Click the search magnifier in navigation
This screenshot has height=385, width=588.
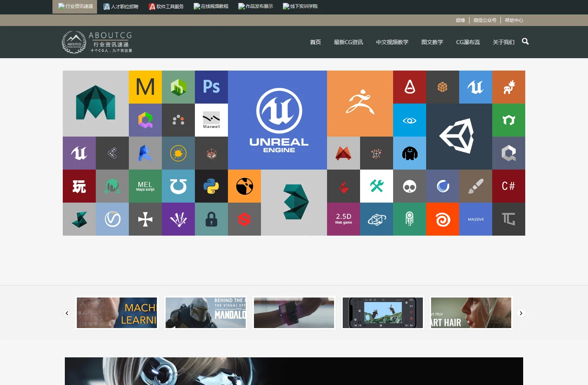(x=525, y=41)
